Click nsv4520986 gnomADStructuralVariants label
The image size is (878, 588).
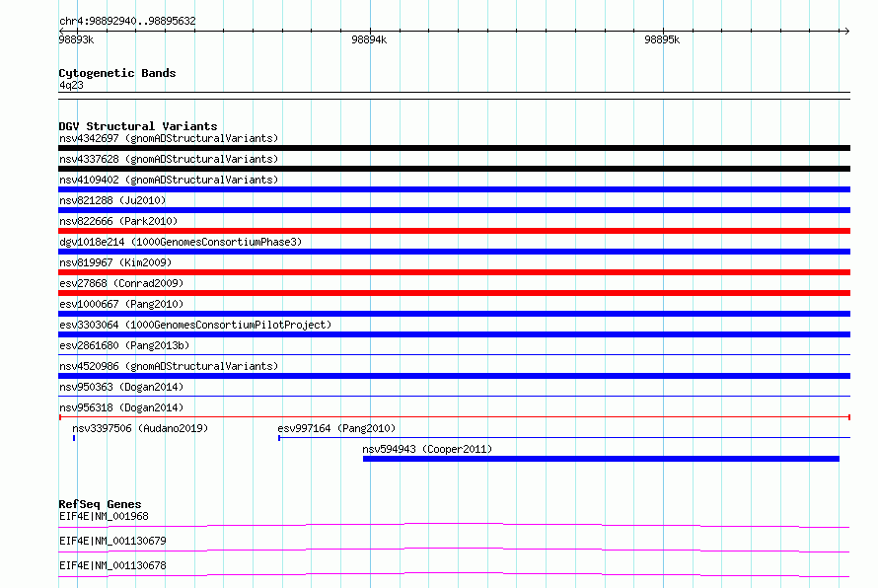(169, 366)
